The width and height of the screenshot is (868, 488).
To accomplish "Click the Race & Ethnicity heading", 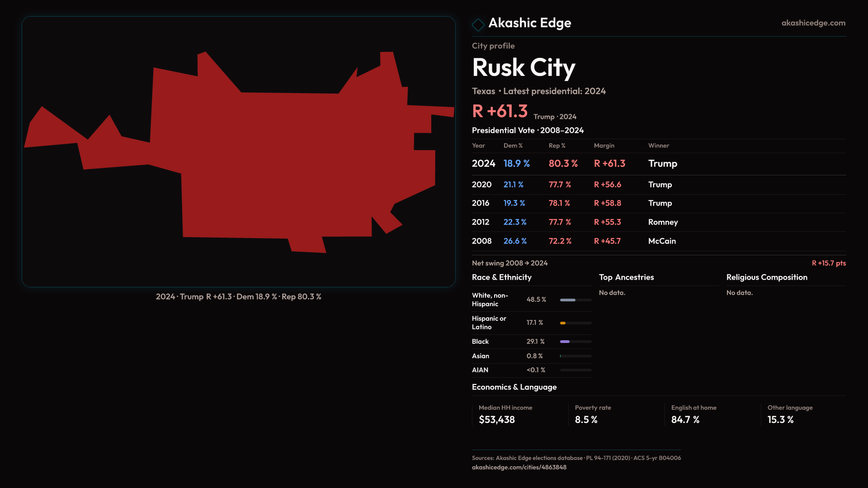I will pos(501,277).
